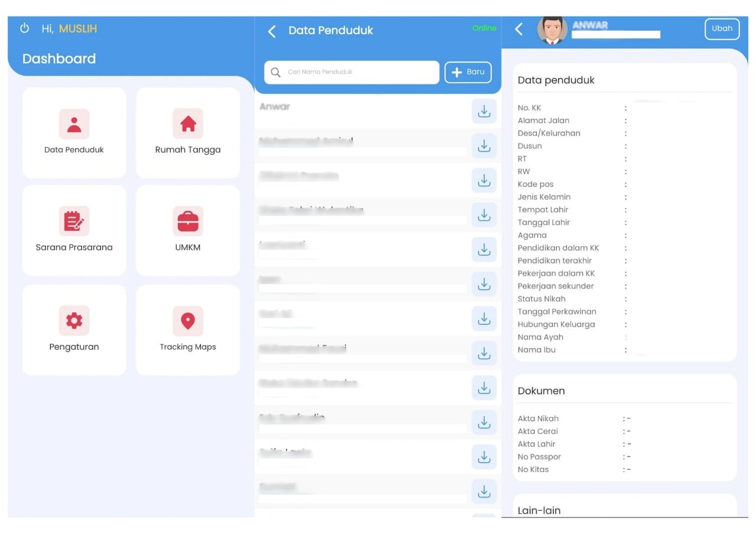Viewport: 756px width, 534px height.
Task: Click the Baru button to add resident
Action: point(468,72)
